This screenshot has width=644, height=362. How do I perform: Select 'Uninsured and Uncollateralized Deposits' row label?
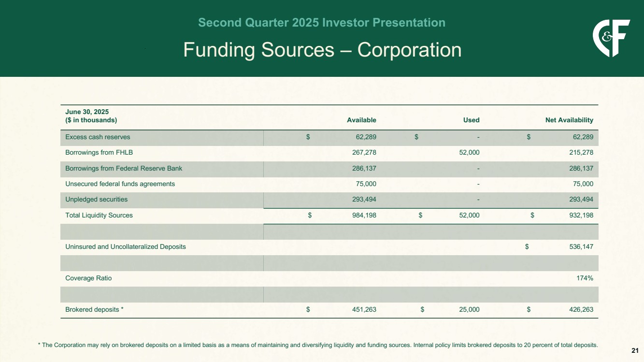pyautogui.click(x=126, y=246)
